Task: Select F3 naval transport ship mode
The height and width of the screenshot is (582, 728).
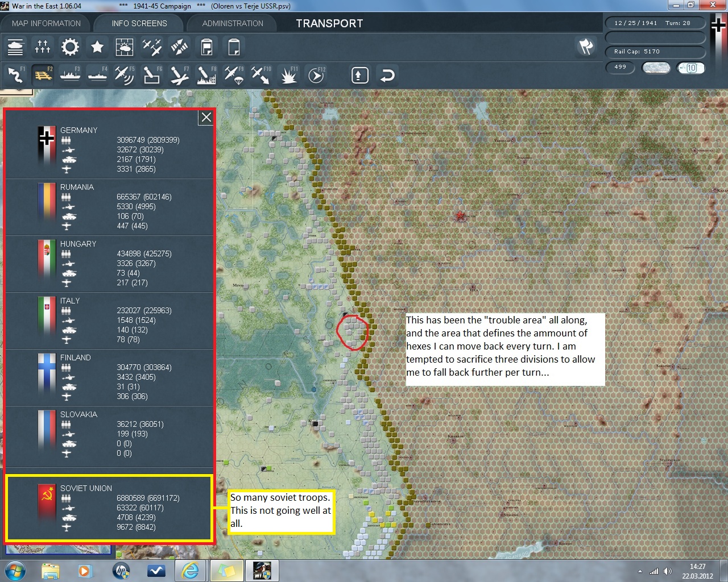Action: (x=70, y=75)
